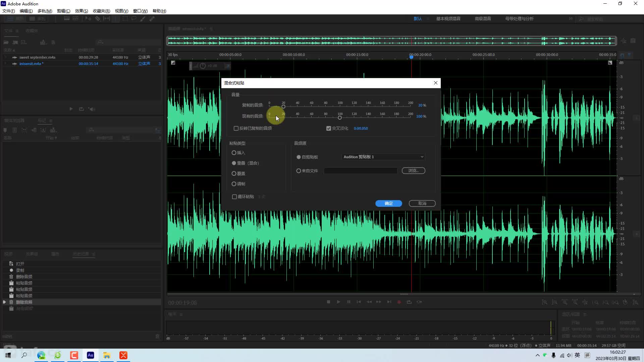
Task: Enable the 循环粘贴 checkbox
Action: tap(234, 197)
